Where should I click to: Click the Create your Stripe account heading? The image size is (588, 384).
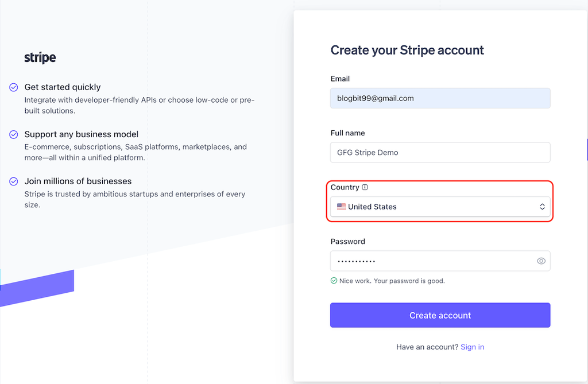coord(407,51)
